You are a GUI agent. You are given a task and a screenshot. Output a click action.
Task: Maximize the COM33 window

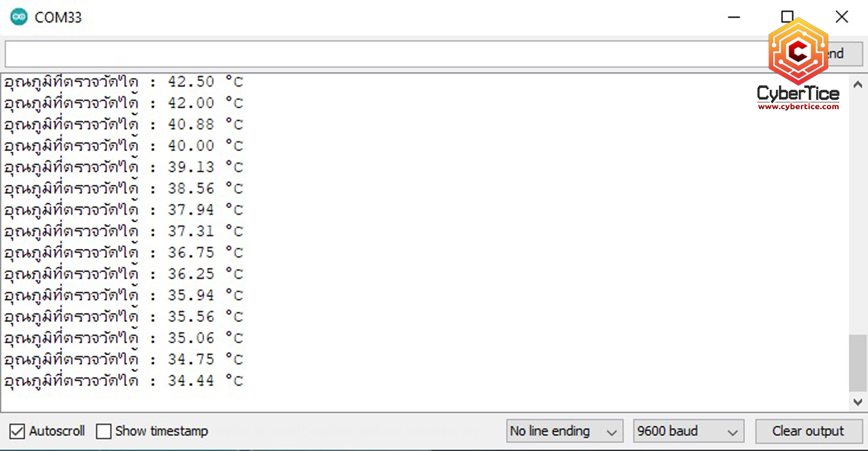pos(787,17)
